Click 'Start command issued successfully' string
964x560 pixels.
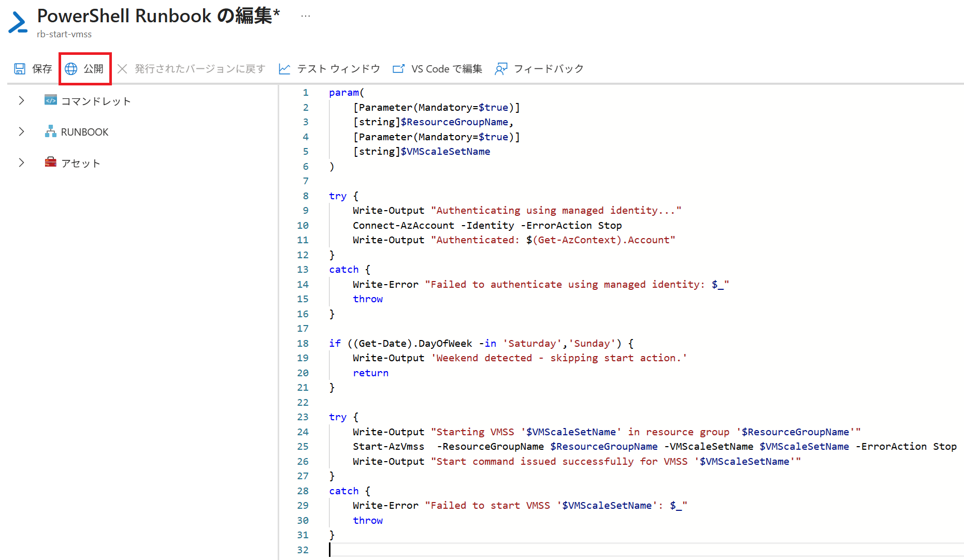[x=535, y=462]
